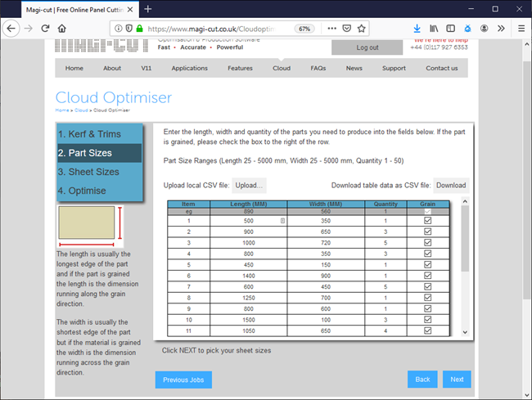Click the 67% zoom level indicator
Viewport: 532px width, 400px height.
[x=304, y=28]
